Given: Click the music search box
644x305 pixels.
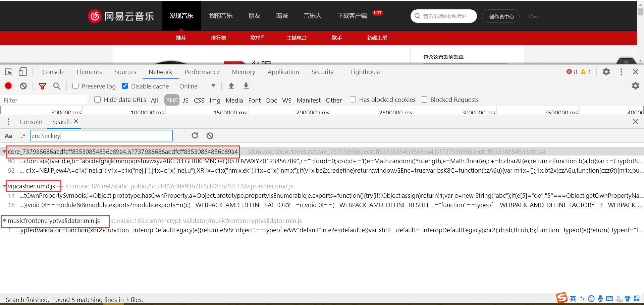Looking at the screenshot, I should [443, 16].
